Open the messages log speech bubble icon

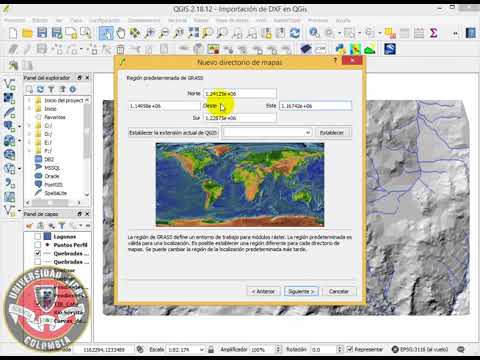(x=461, y=349)
